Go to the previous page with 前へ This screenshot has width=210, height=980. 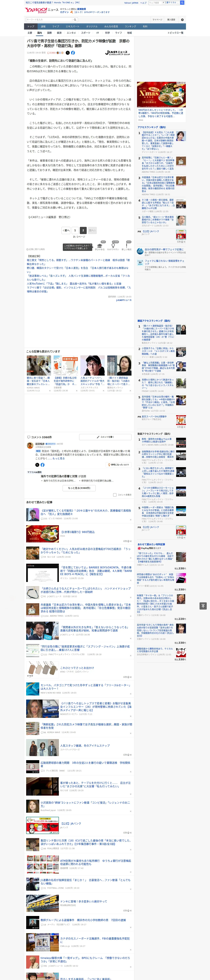pos(66,230)
